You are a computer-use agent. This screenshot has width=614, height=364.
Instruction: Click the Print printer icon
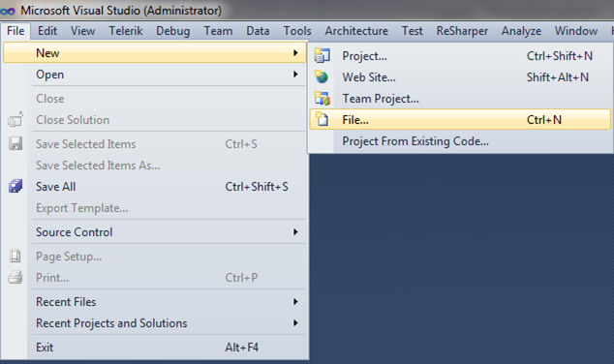pyautogui.click(x=15, y=277)
